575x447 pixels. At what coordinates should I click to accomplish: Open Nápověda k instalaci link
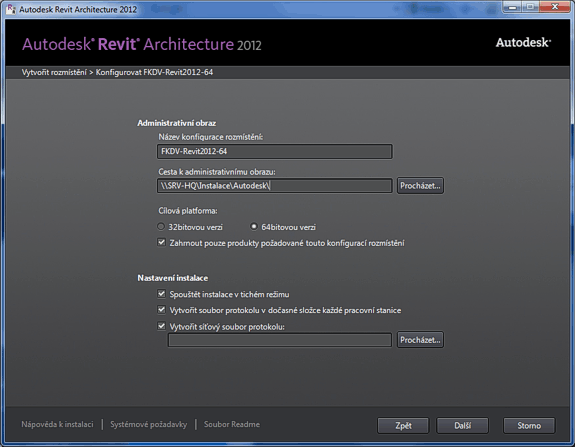pos(57,424)
